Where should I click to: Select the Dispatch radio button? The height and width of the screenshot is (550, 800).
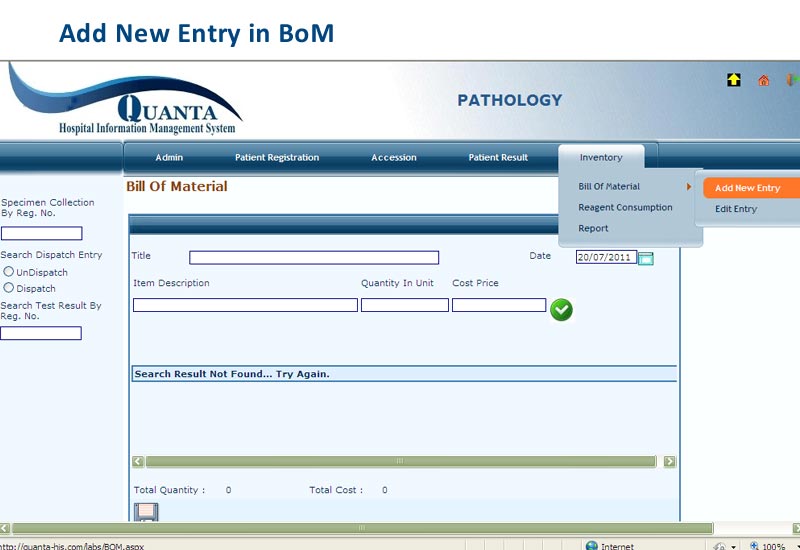click(9, 288)
